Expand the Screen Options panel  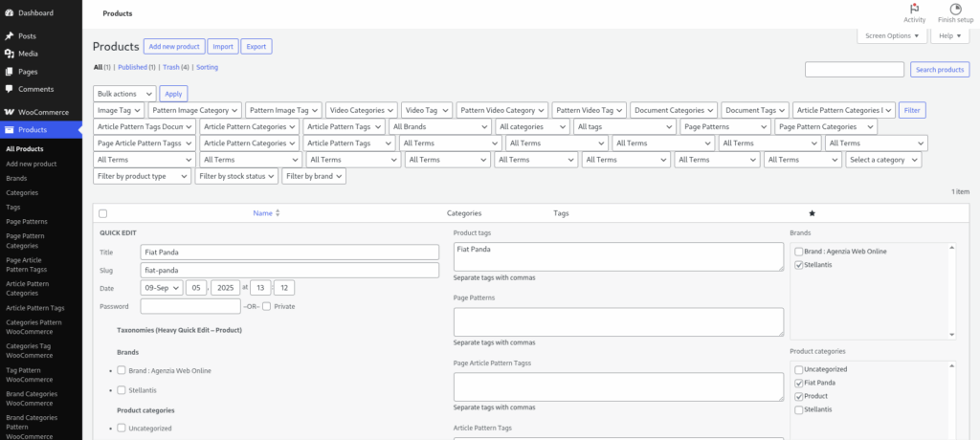[892, 35]
